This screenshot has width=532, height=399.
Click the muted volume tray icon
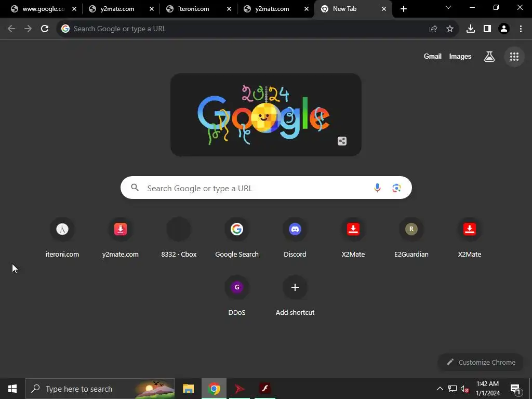pyautogui.click(x=465, y=389)
